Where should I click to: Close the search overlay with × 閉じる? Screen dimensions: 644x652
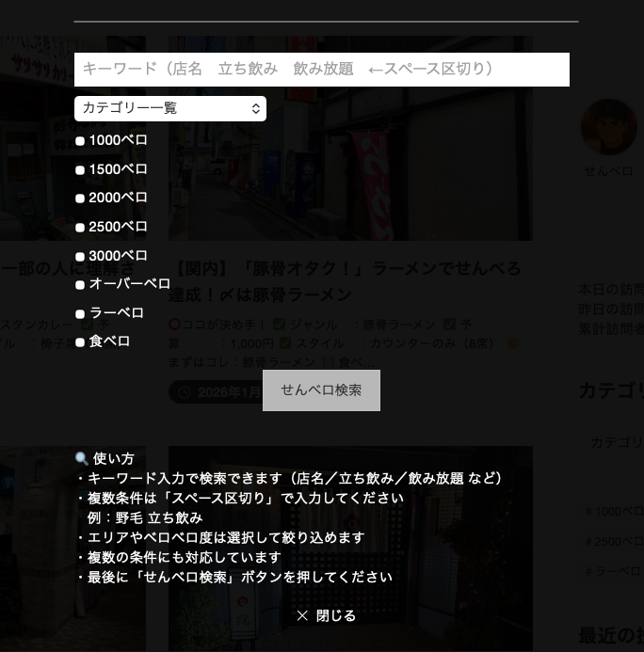[x=326, y=615]
